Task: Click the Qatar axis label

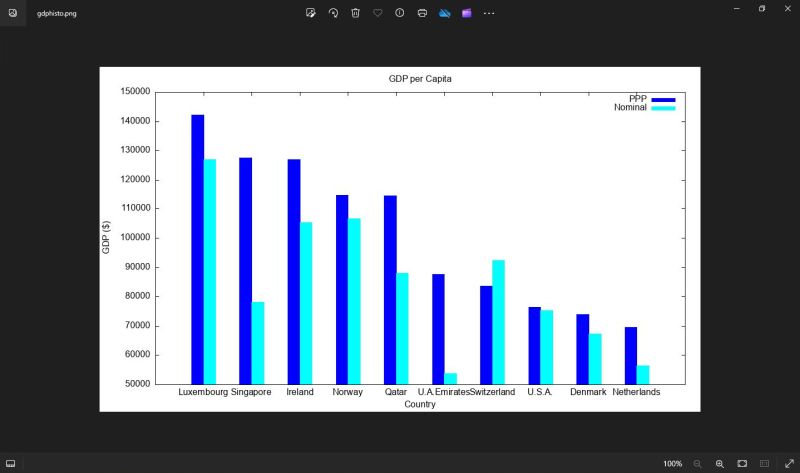Action: (395, 392)
